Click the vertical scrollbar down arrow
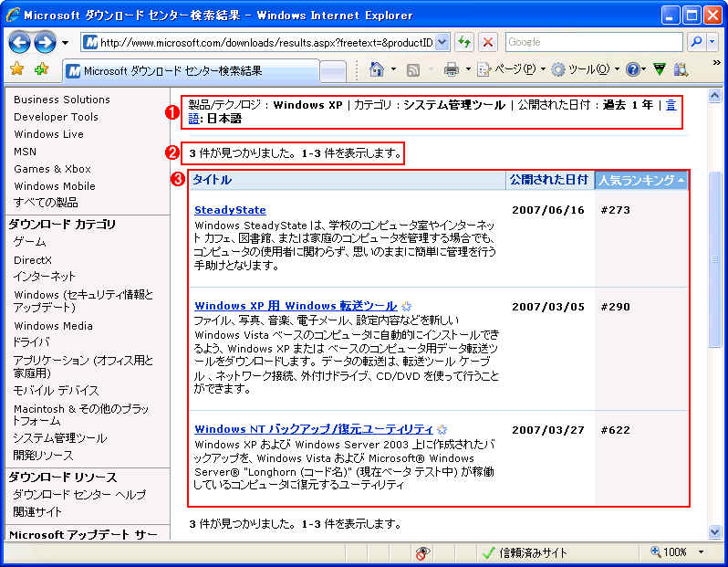 click(714, 531)
